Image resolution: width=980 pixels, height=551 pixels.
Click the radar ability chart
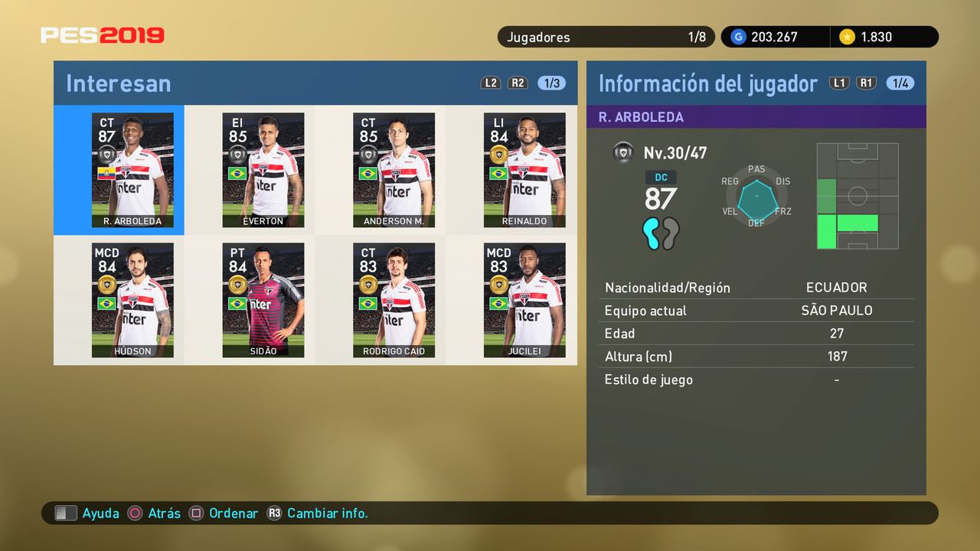click(x=756, y=196)
